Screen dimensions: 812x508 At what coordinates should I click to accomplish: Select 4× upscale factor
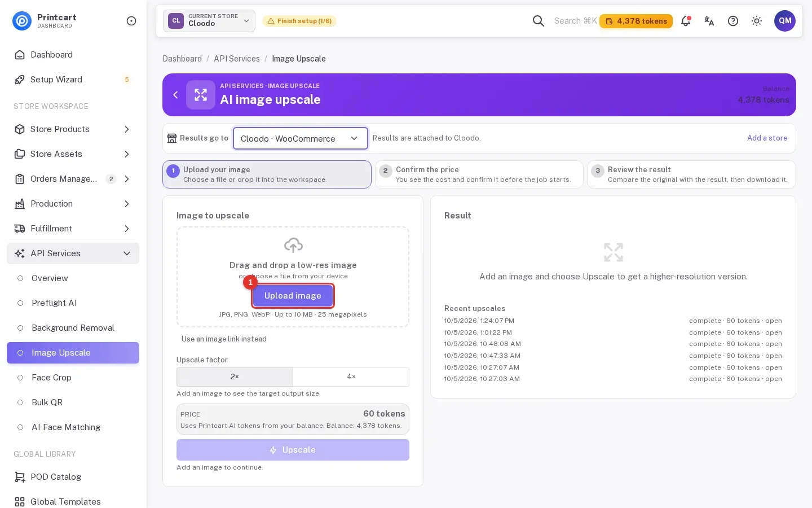pos(351,377)
